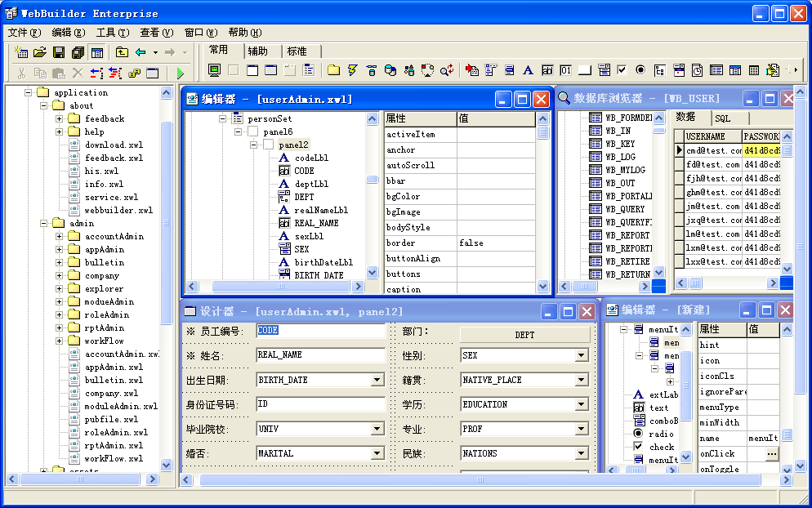Click the New file toolbar icon
This screenshot has height=508, width=812.
21,51
